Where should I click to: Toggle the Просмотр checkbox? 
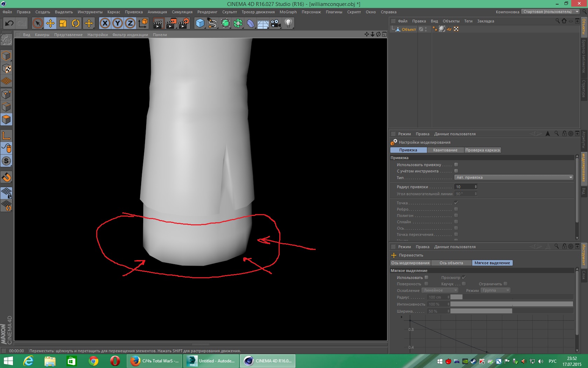pyautogui.click(x=464, y=278)
